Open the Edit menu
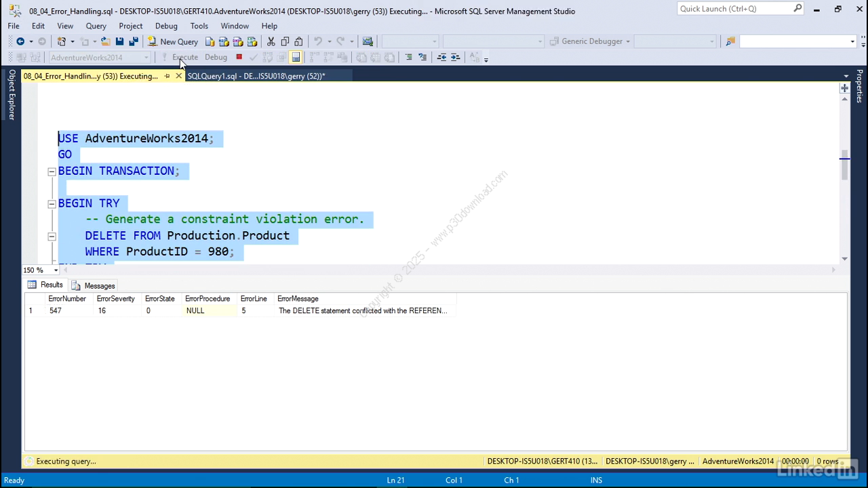This screenshot has width=868, height=488. click(x=38, y=26)
